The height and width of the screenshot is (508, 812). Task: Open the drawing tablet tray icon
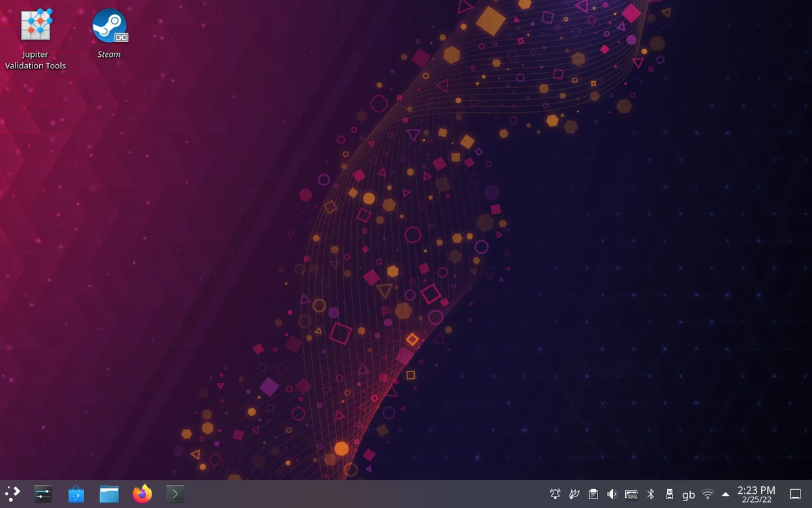574,494
